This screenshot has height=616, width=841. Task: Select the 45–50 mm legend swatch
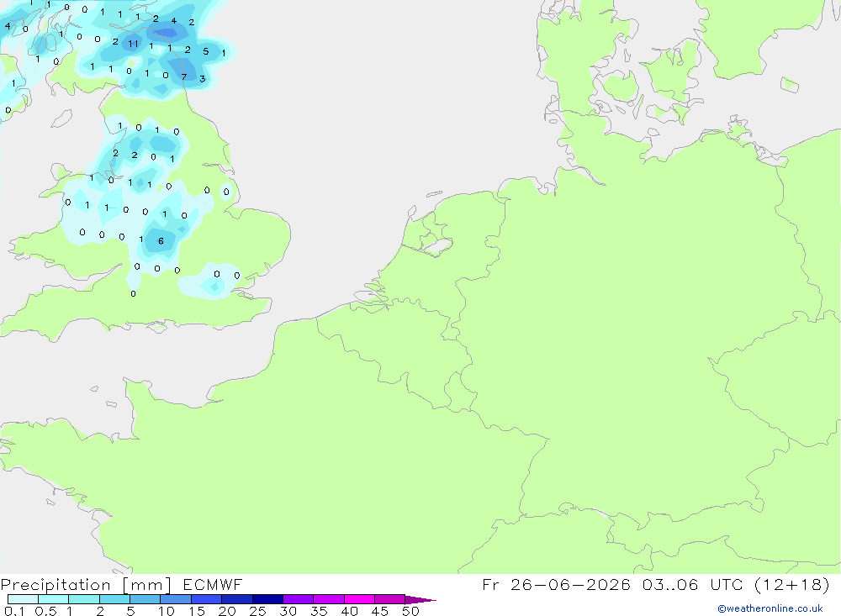point(390,599)
